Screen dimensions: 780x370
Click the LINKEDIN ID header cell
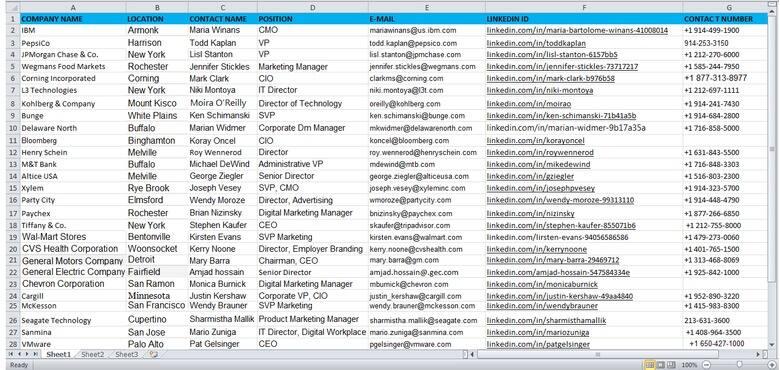[584, 19]
